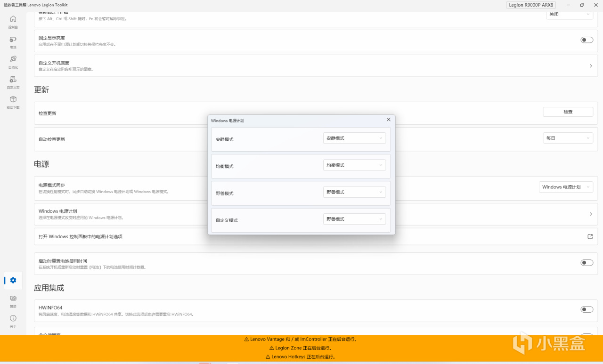Click the 电源模式同步 setting title
The height and width of the screenshot is (364, 603).
52,185
